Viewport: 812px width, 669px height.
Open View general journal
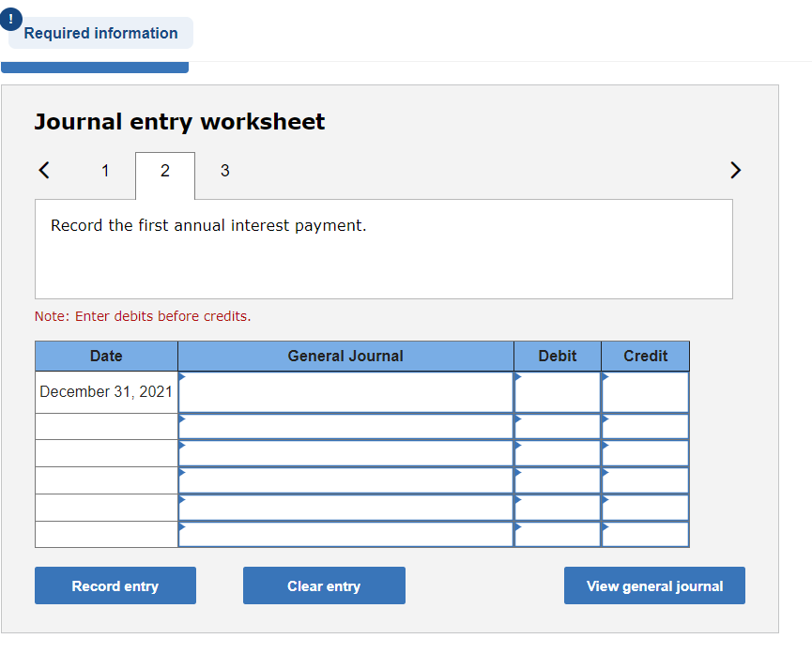coord(654,585)
